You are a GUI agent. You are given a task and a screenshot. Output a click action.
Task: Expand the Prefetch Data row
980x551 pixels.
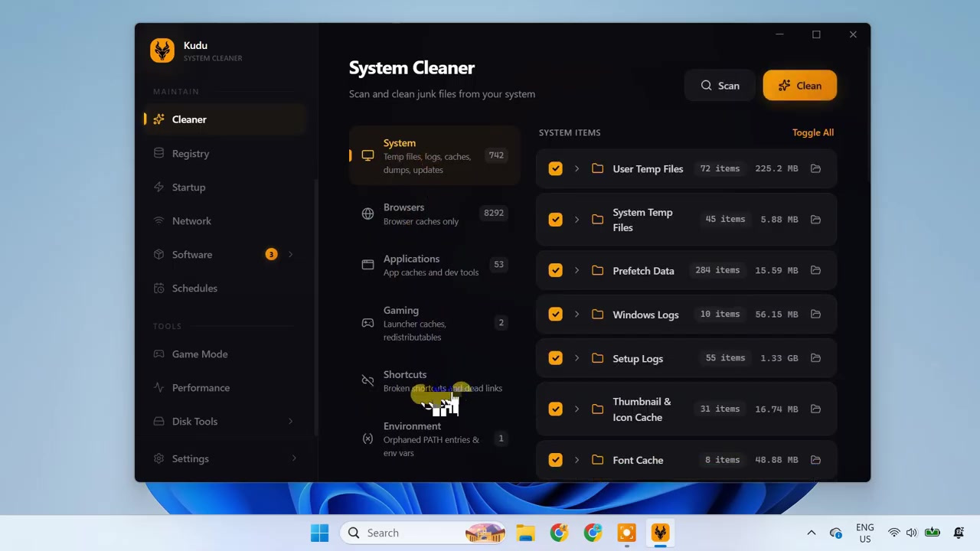point(577,270)
